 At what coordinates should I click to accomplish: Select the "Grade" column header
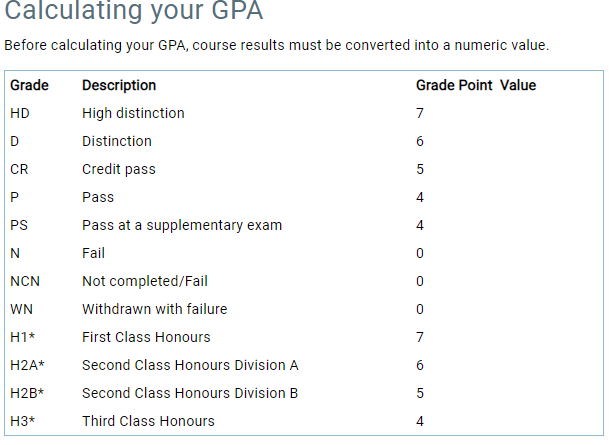(29, 85)
